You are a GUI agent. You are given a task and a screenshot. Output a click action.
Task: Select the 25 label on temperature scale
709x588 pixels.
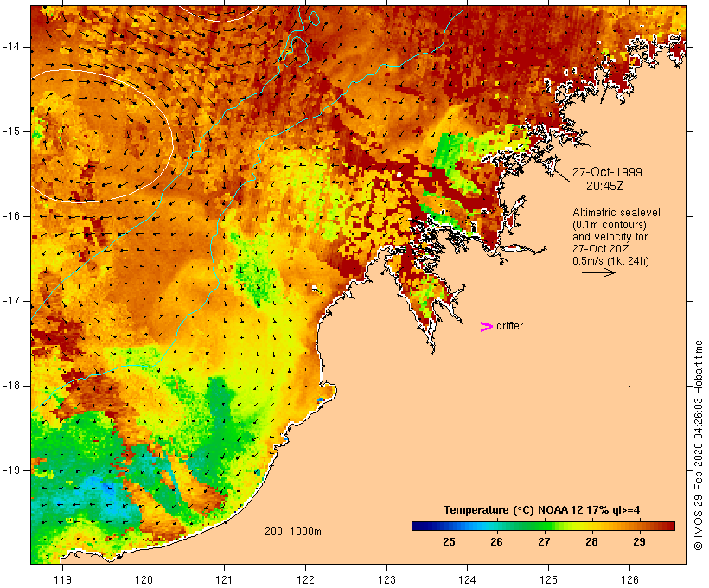point(449,541)
